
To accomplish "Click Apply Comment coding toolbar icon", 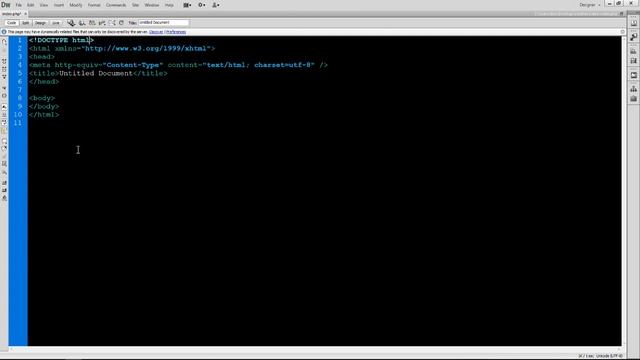I will pos(4,141).
